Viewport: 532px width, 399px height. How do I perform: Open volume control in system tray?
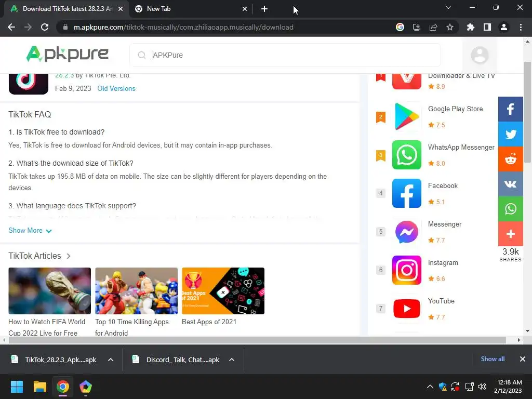point(482,387)
